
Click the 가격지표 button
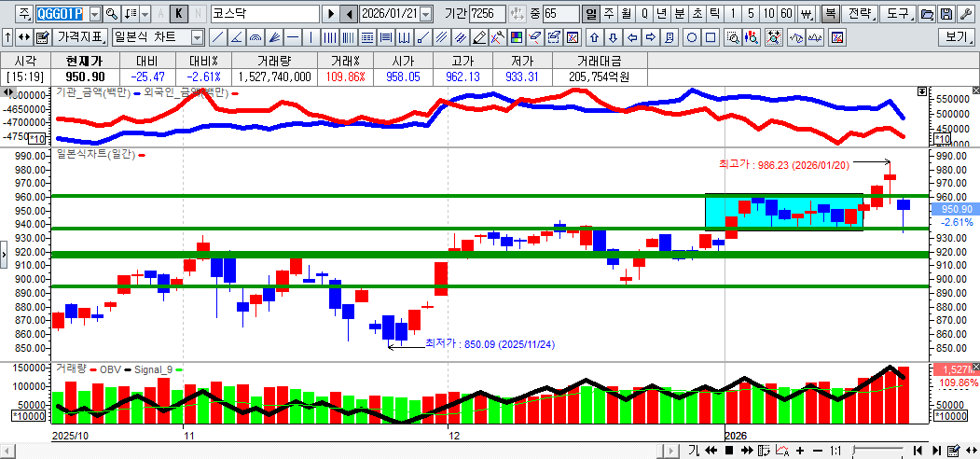coord(81,37)
